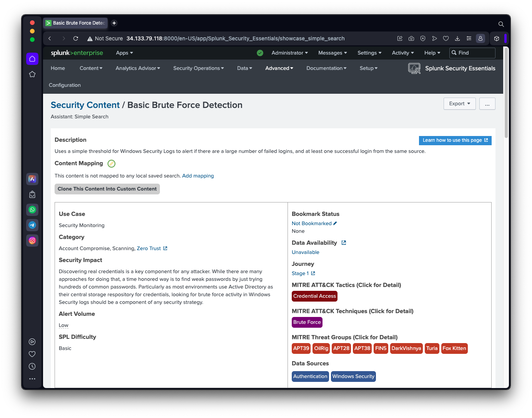The height and width of the screenshot is (418, 532).
Task: Click the splunk>enterprise logo
Action: [x=77, y=53]
